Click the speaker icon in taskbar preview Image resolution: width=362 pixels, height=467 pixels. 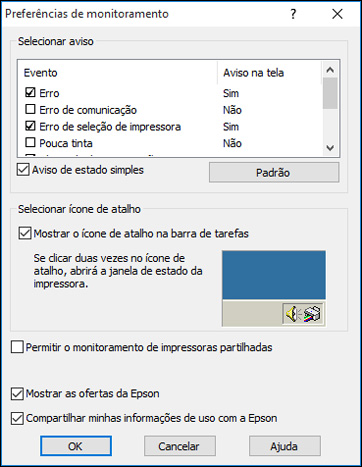pyautogui.click(x=293, y=314)
